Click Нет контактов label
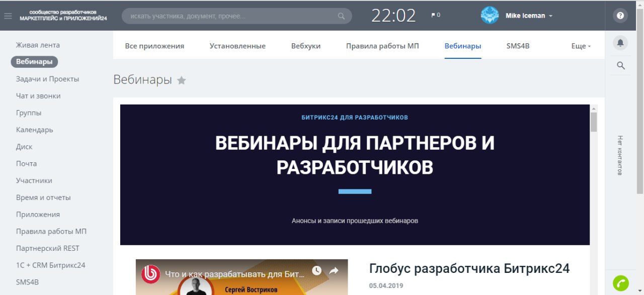 620,155
